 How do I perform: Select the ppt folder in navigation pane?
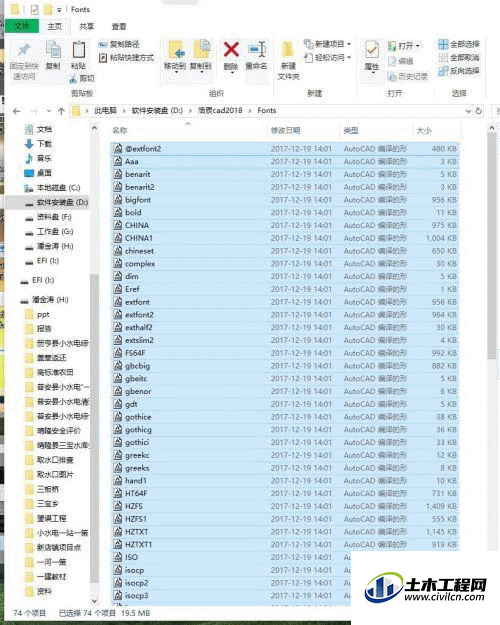click(x=37, y=314)
